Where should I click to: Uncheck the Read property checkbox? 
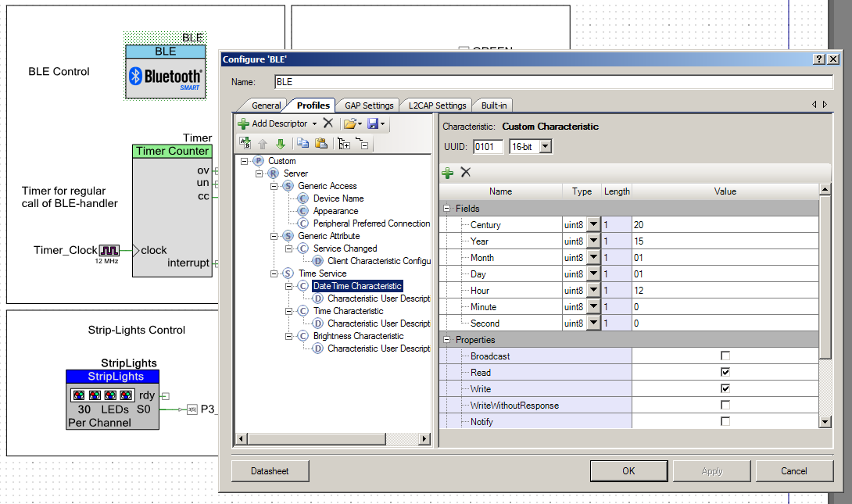pos(725,372)
